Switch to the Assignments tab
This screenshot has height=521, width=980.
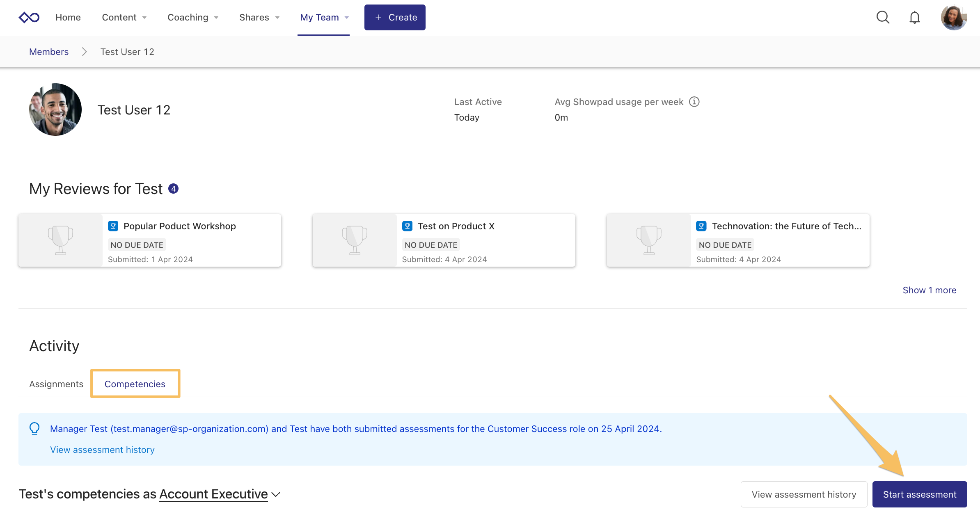point(56,384)
